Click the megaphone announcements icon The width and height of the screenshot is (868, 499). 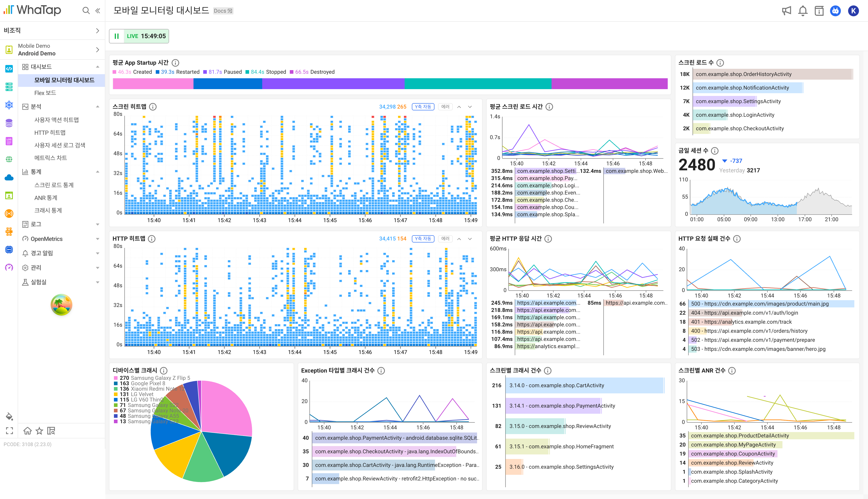tap(786, 11)
